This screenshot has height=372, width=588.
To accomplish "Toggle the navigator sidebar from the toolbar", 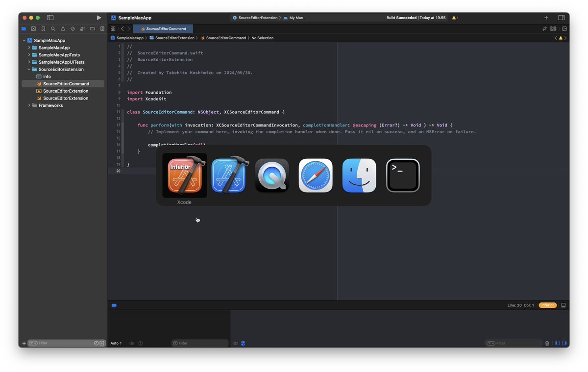I will coord(50,18).
